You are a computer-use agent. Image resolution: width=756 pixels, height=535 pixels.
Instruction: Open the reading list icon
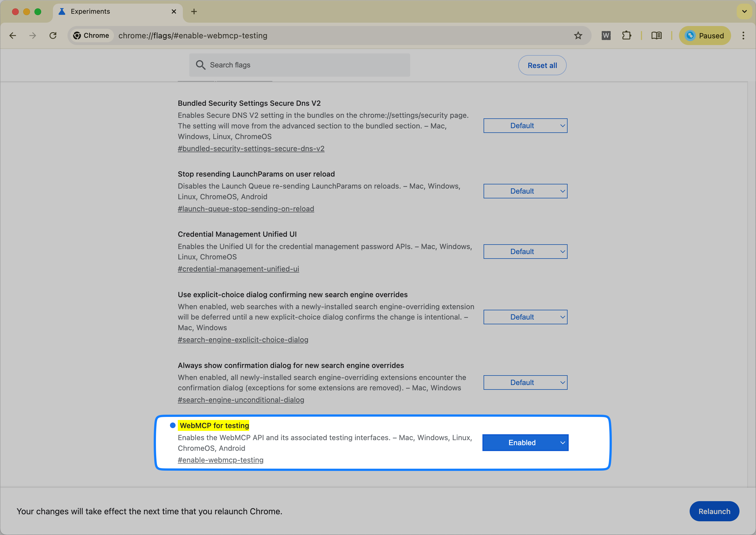656,35
